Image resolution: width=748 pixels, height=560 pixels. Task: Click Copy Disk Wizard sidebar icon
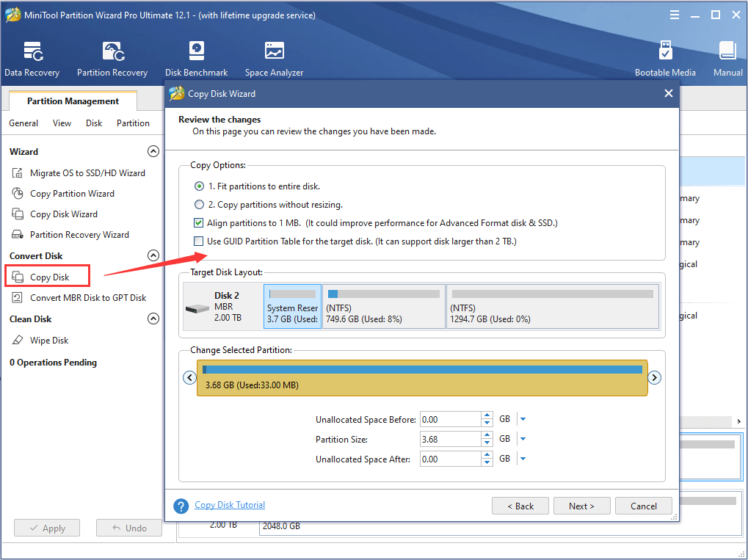point(18,214)
